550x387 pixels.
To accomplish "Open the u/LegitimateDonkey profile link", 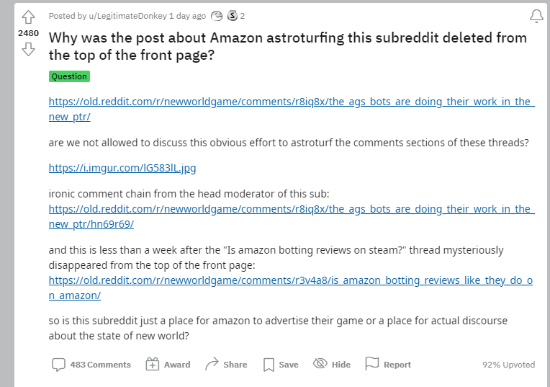I will click(128, 16).
